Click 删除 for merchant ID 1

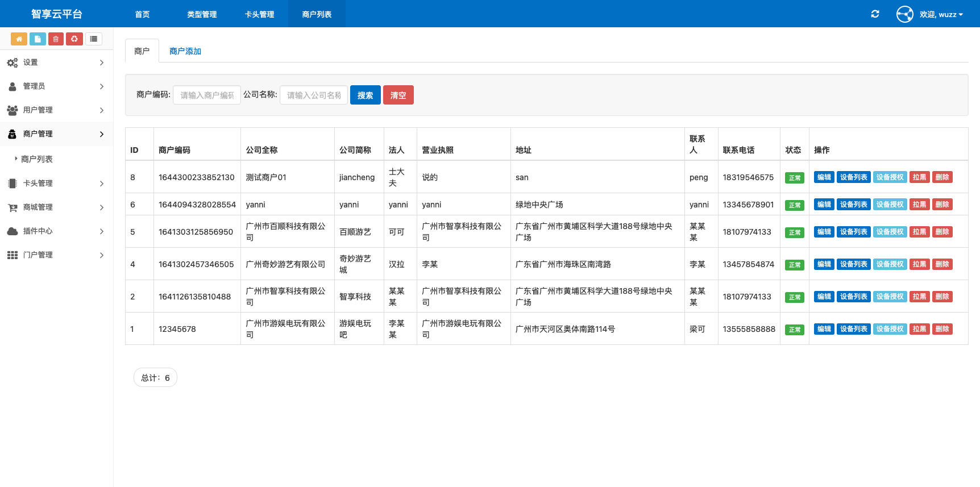[942, 329]
